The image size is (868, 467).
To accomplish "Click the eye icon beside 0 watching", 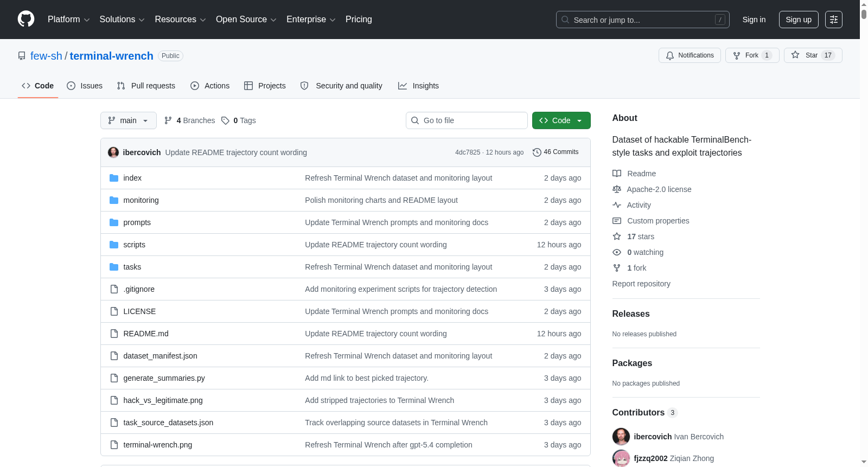I will coord(617,252).
